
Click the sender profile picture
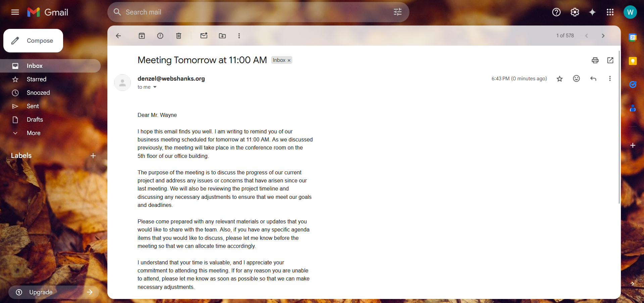(x=122, y=83)
